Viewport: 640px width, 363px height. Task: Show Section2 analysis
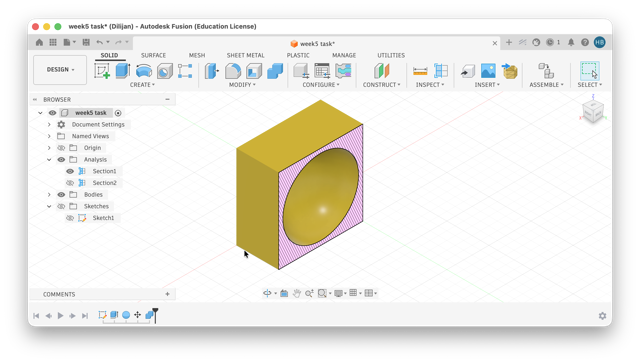[x=70, y=183]
